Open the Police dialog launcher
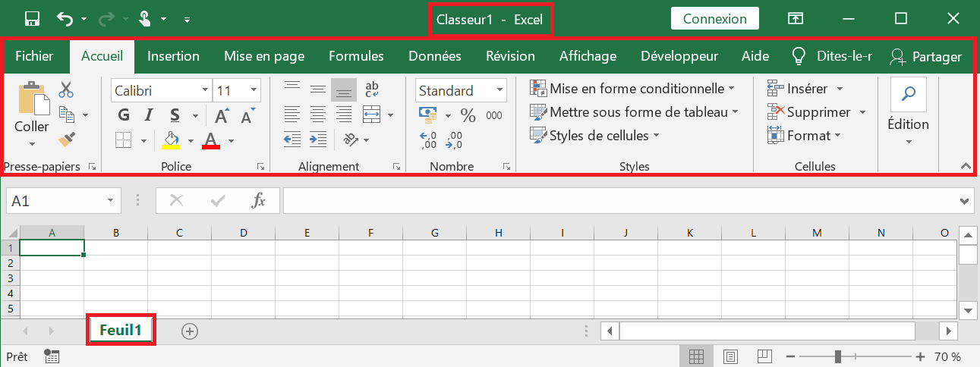The image size is (980, 367). tap(260, 166)
